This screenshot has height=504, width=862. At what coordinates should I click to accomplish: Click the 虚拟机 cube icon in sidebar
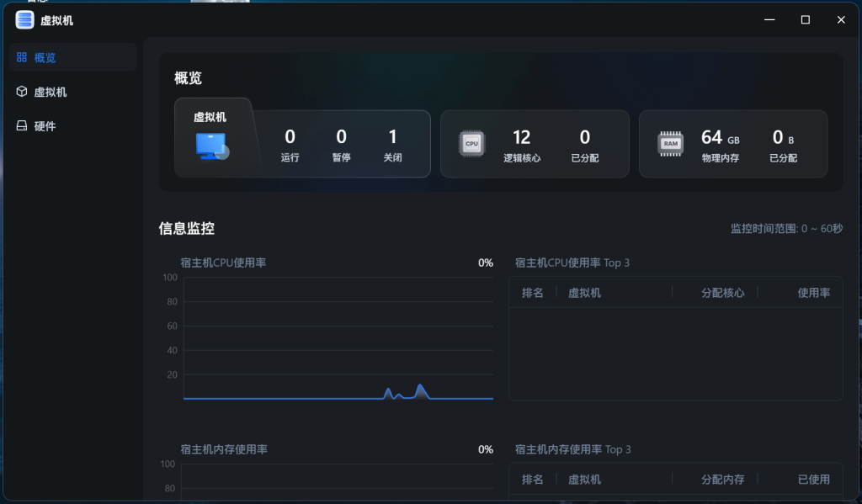[x=23, y=91]
